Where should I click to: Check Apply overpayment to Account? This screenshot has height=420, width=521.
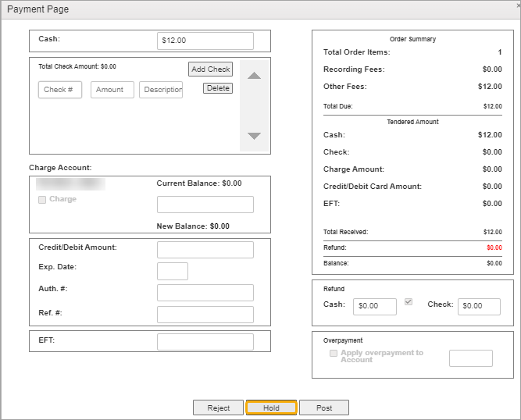(334, 353)
